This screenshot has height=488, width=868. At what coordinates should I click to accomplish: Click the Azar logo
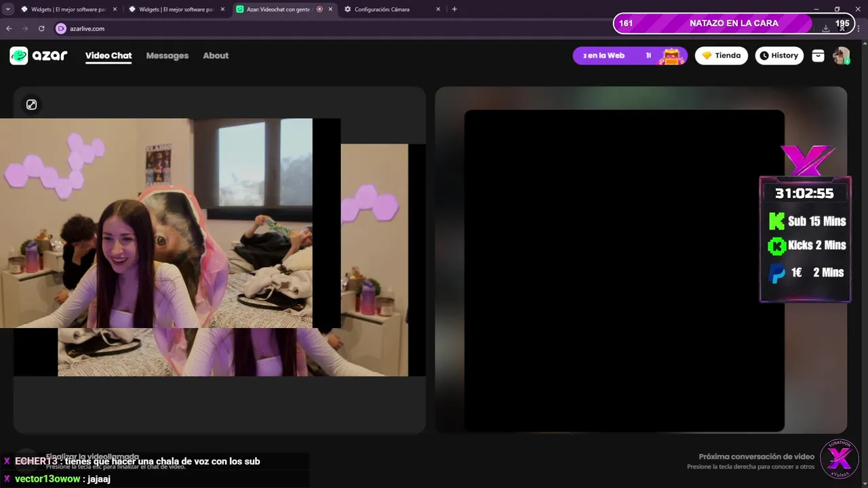39,56
